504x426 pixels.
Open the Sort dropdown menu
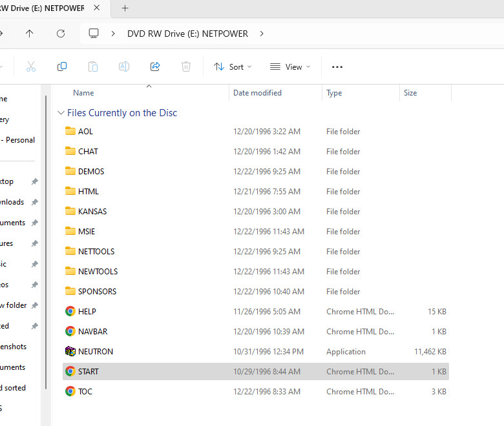point(233,66)
